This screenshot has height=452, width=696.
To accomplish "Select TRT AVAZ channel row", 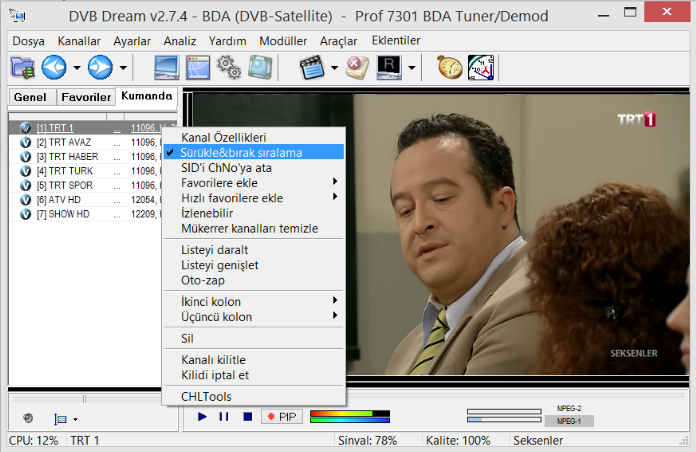I will [x=85, y=142].
